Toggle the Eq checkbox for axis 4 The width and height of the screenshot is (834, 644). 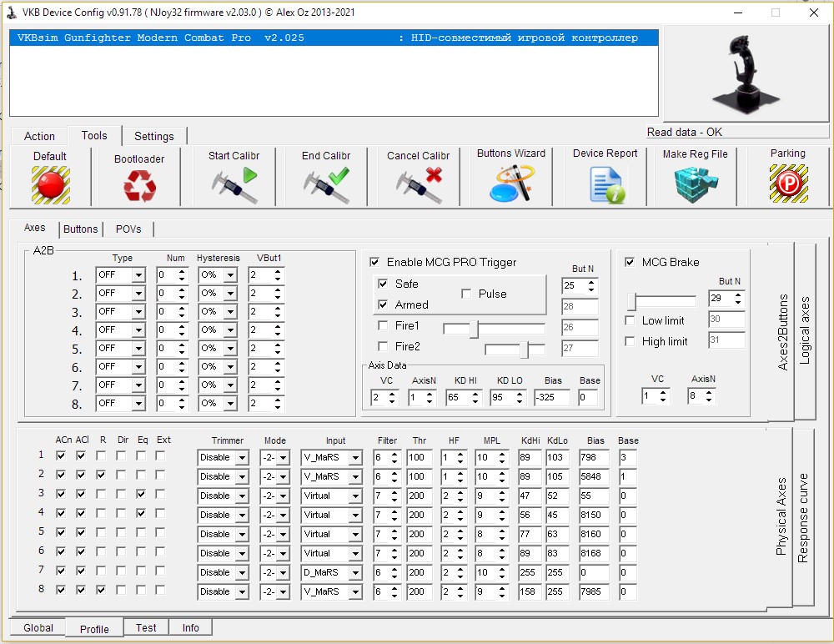point(140,513)
